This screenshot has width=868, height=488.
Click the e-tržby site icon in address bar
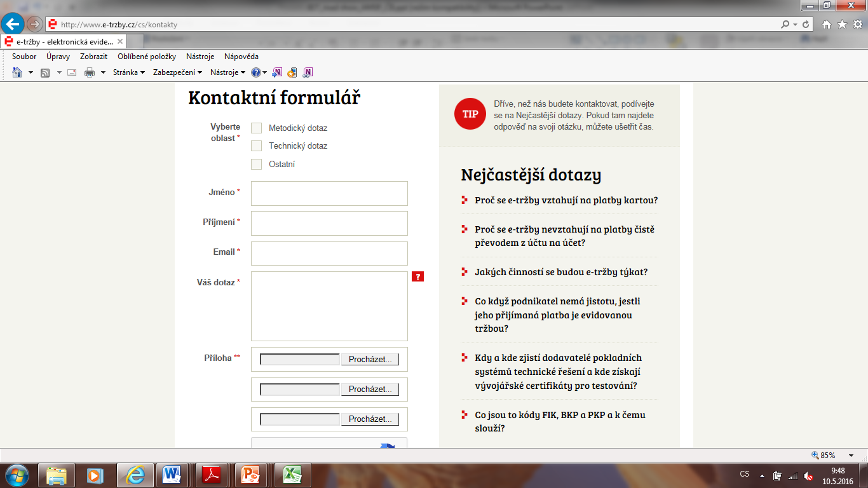[x=52, y=24]
